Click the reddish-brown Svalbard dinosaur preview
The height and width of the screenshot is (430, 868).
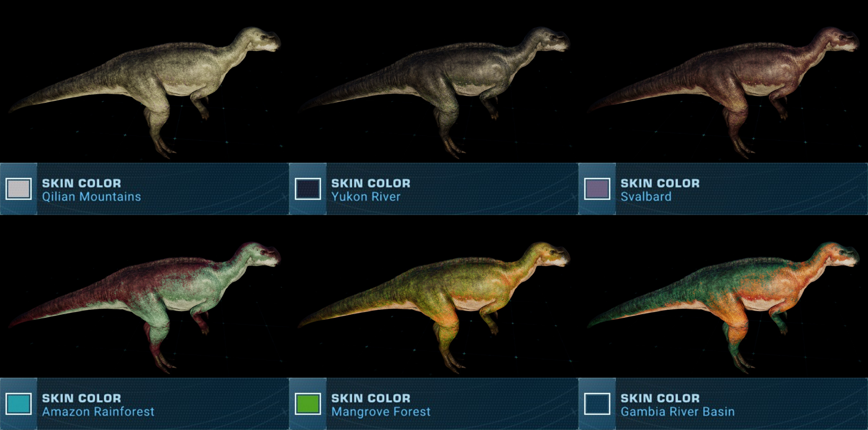[723, 90]
